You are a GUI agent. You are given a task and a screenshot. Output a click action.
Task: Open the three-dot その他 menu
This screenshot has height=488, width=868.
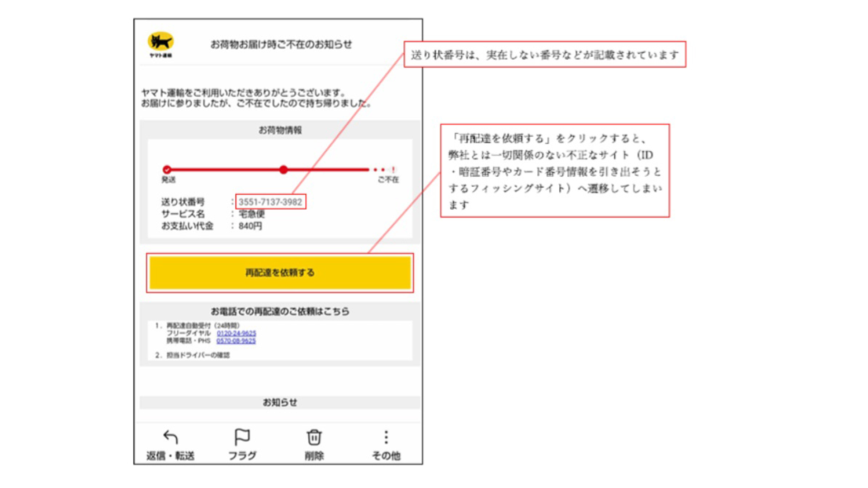[x=386, y=437]
